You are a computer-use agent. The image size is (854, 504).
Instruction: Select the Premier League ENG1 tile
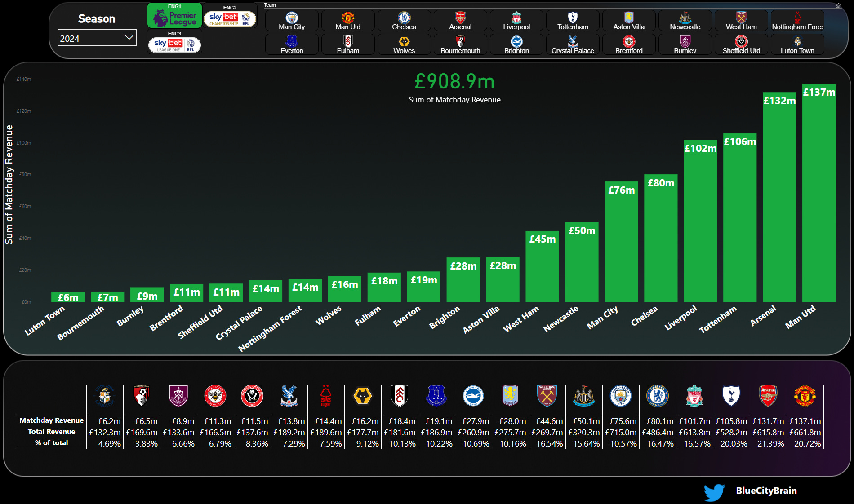coord(174,15)
